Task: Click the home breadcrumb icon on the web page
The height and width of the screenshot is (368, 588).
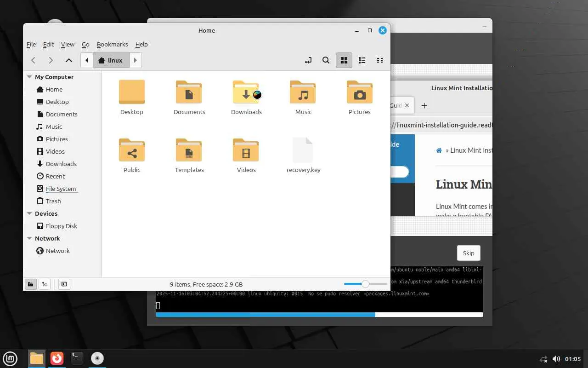Action: click(439, 150)
